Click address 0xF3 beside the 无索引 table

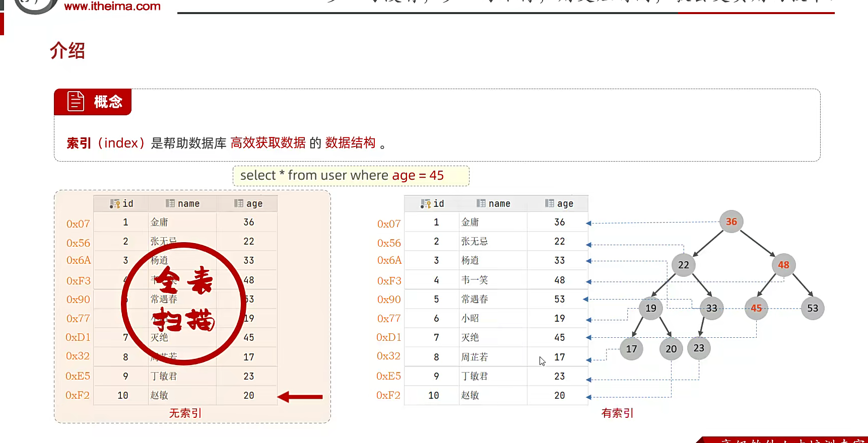coord(79,280)
